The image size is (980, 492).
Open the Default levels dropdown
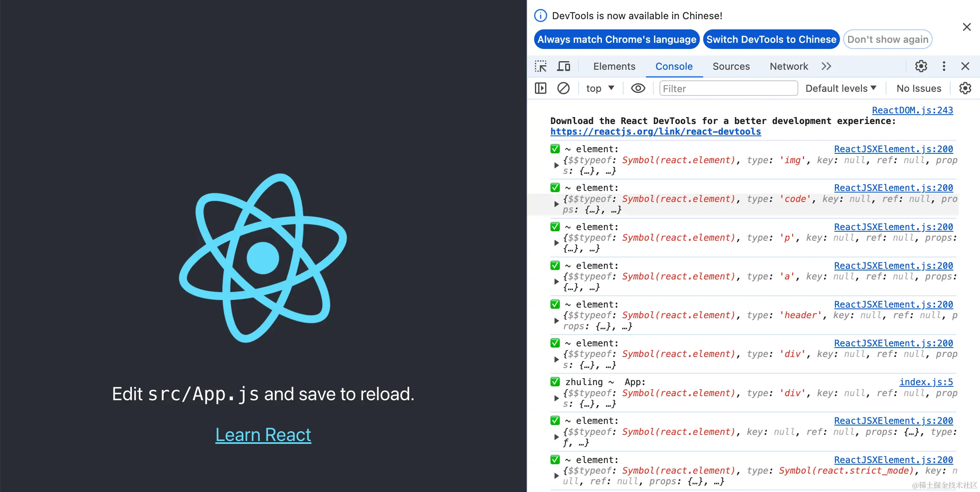point(841,88)
